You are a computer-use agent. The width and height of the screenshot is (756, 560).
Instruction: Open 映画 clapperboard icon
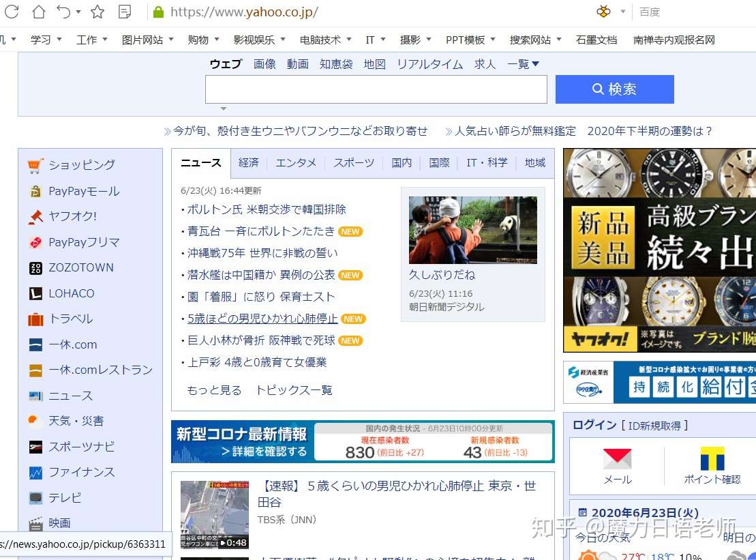(35, 523)
